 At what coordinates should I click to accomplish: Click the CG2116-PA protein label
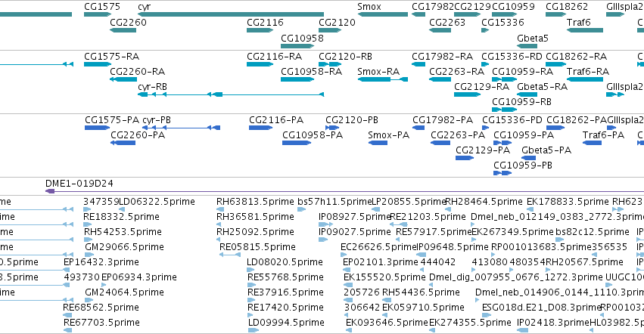tap(276, 120)
